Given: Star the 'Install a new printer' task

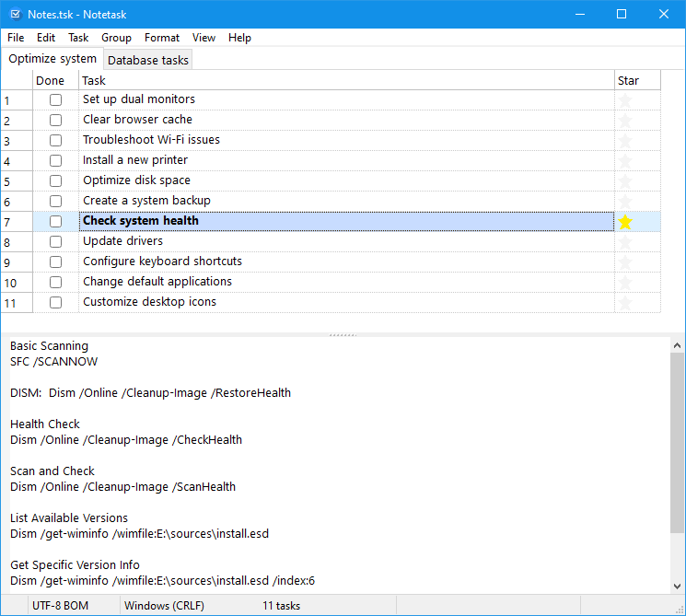Looking at the screenshot, I should click(x=625, y=161).
